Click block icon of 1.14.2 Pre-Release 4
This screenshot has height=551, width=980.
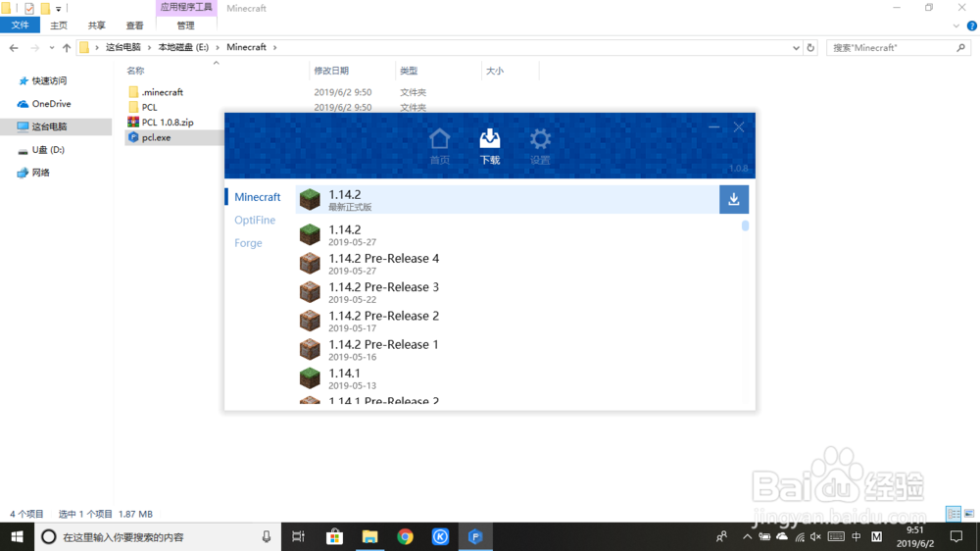pyautogui.click(x=310, y=264)
